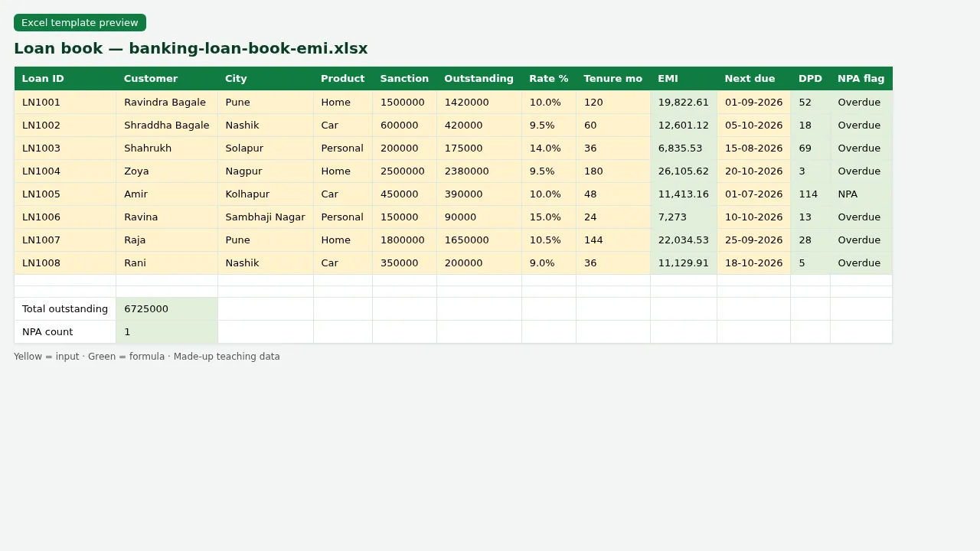Click customer cell Ravindra Bagale

coord(167,103)
